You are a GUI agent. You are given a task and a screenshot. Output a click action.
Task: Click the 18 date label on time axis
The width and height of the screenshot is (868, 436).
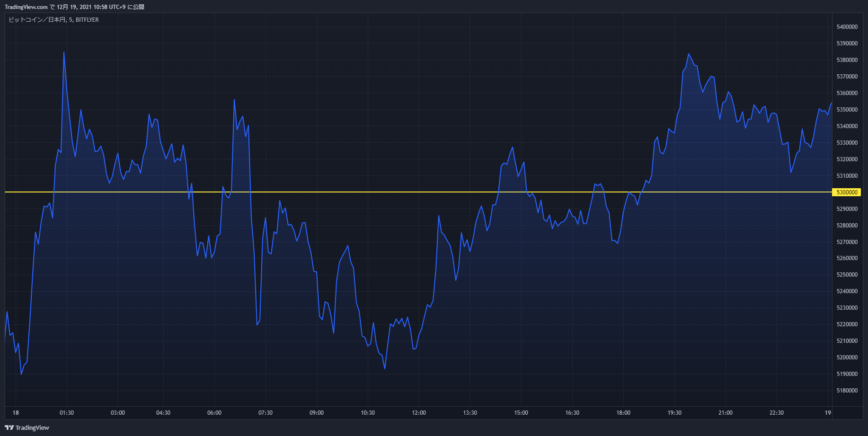(16, 413)
